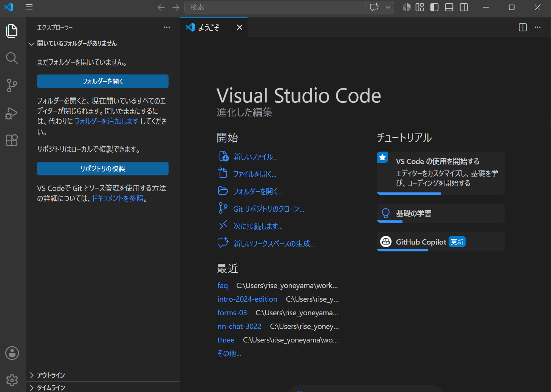
Task: Open the ドキュメントを参照 link
Action: tap(118, 198)
